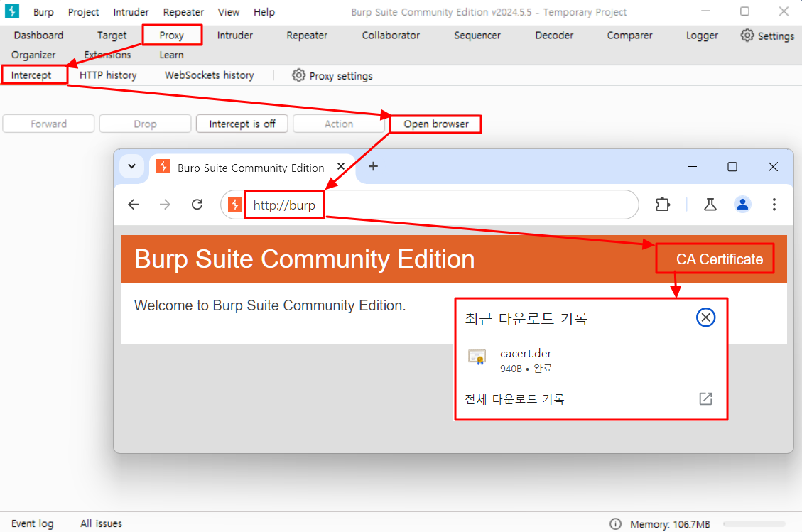Select the Intercept sub-tab
Screen dimensions: 802x532
pyautogui.click(x=31, y=75)
